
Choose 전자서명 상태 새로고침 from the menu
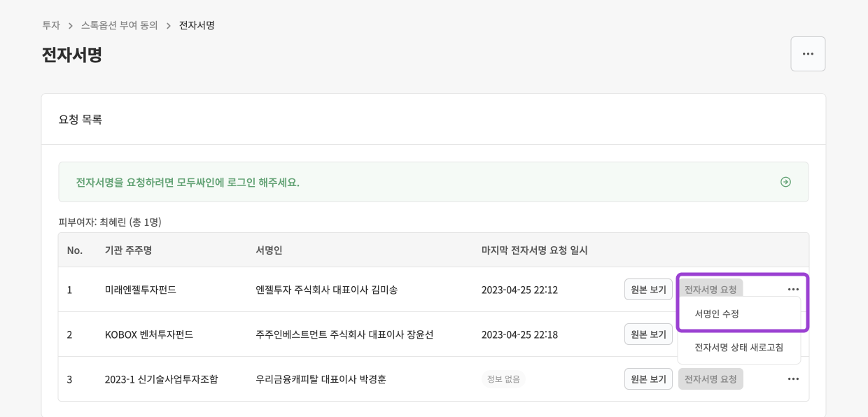tap(739, 347)
